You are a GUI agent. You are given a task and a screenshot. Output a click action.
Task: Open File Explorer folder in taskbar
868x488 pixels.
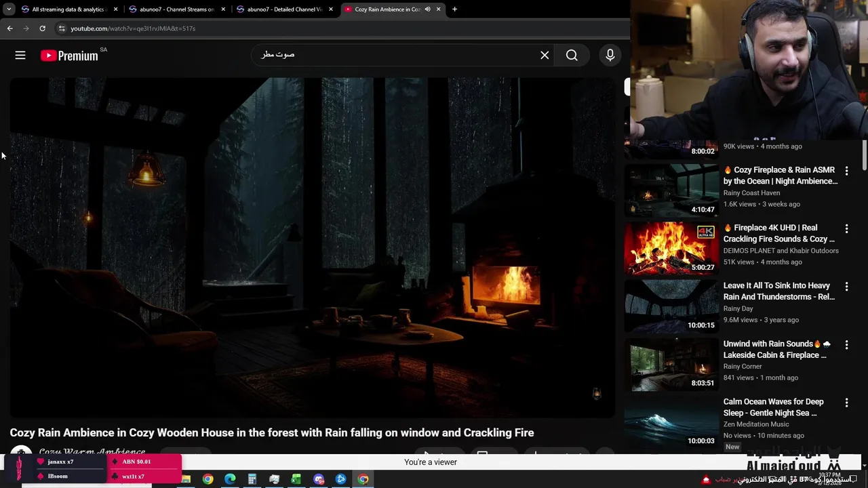(x=185, y=479)
